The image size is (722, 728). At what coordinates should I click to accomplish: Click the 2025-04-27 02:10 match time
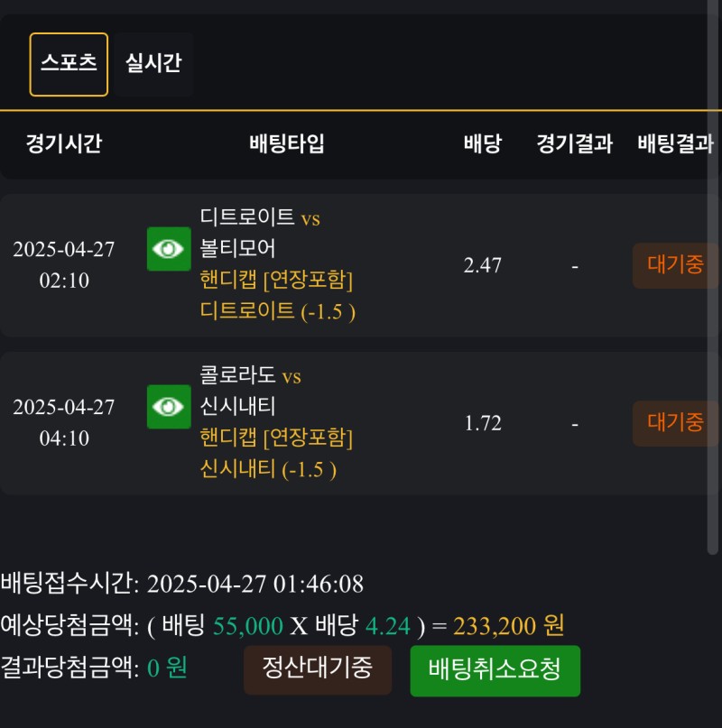point(64,265)
